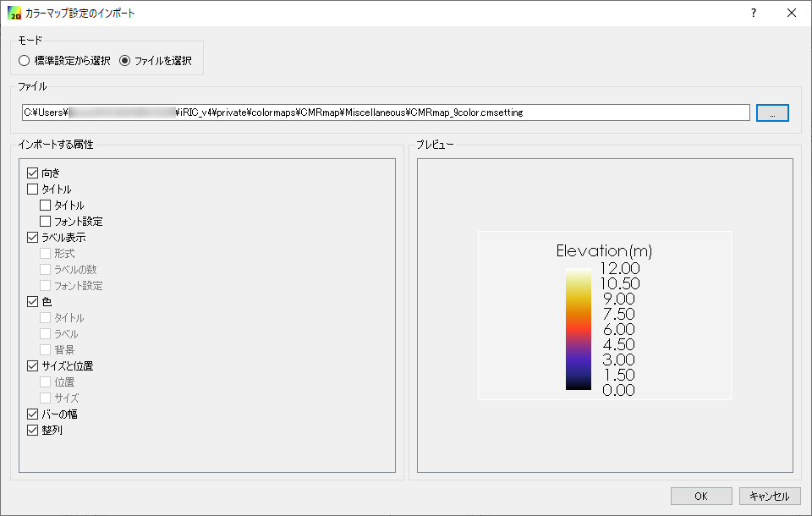Uncheck the ラベル表示 checkbox

click(33, 238)
